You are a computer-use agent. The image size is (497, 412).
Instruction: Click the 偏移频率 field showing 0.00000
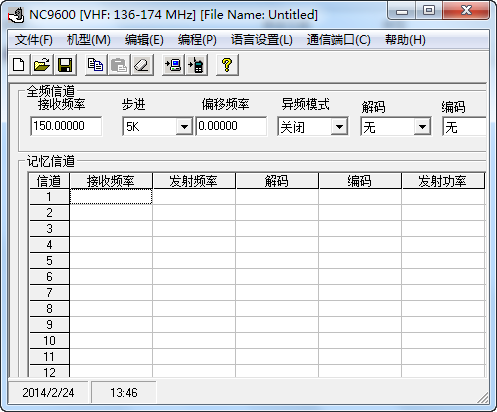231,126
